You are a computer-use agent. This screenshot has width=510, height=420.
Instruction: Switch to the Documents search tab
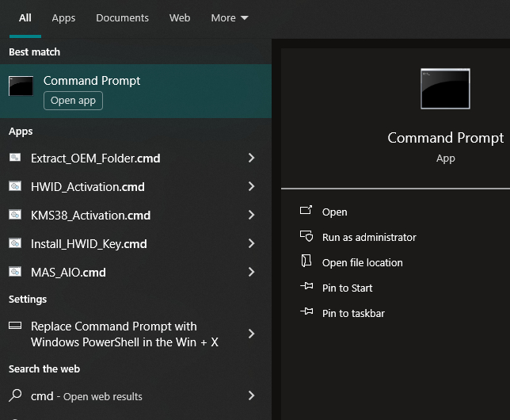tap(122, 18)
